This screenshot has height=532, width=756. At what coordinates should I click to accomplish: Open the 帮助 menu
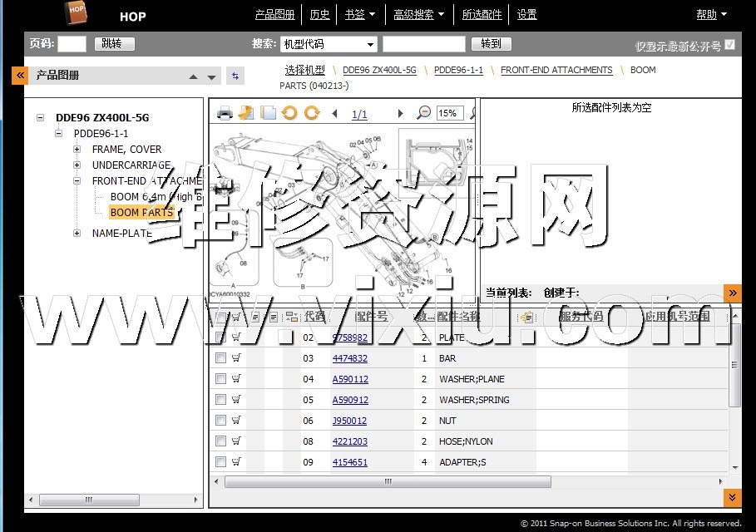click(711, 14)
